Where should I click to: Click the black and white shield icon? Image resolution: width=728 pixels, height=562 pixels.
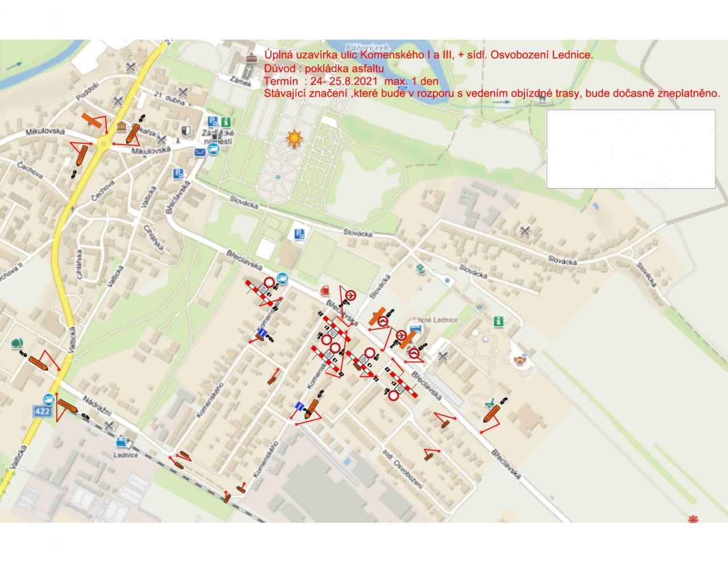click(x=185, y=130)
